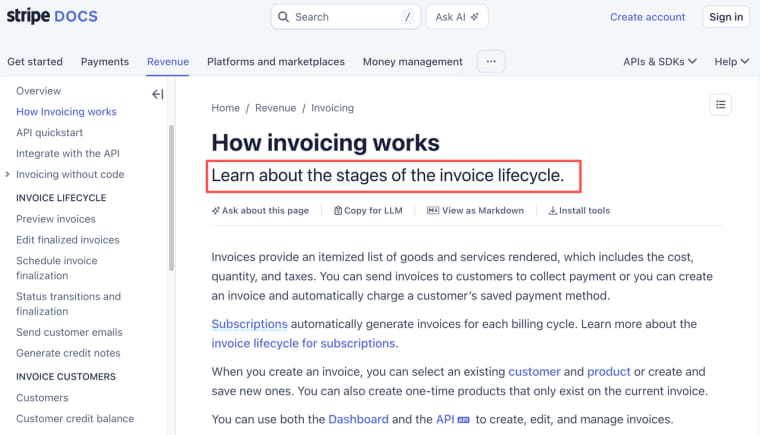Click the Revenue breadcrumb link
The width and height of the screenshot is (760, 435).
[x=275, y=108]
